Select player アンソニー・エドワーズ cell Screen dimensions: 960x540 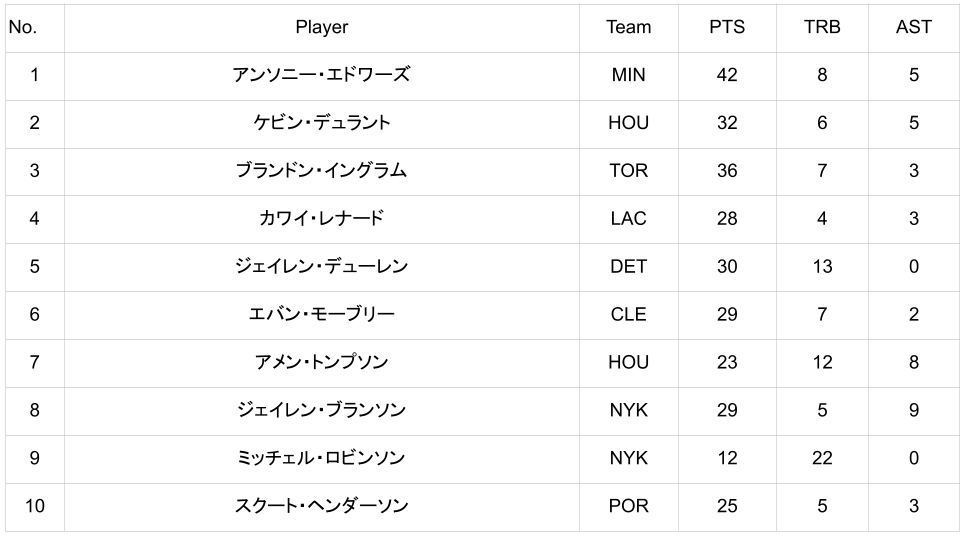pyautogui.click(x=321, y=75)
